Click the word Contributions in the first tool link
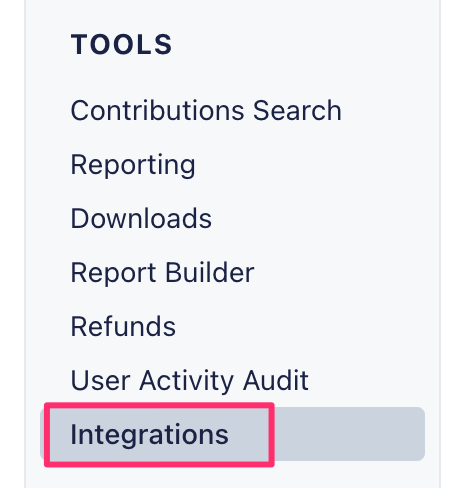This screenshot has width=466, height=488. pos(157,111)
